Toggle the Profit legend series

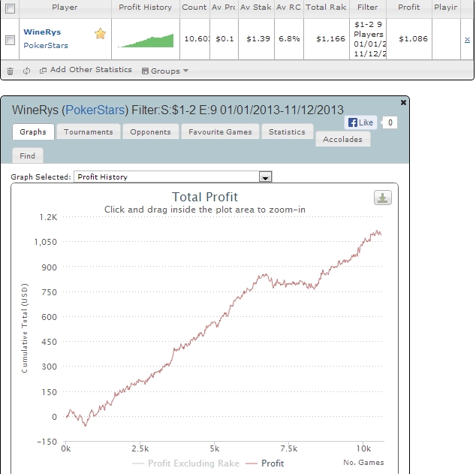click(x=265, y=463)
